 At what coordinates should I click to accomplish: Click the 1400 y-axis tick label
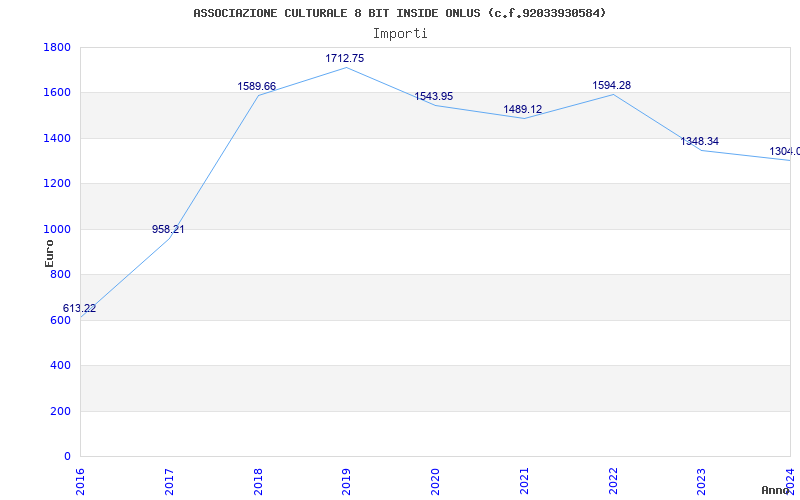(57, 138)
